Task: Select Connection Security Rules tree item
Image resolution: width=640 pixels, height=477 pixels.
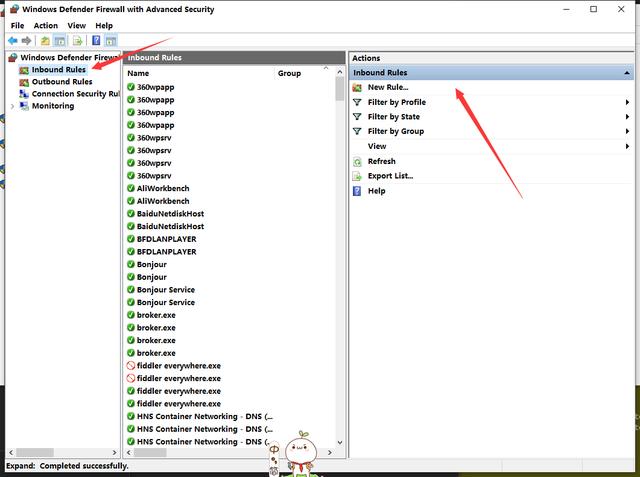Action: point(76,94)
